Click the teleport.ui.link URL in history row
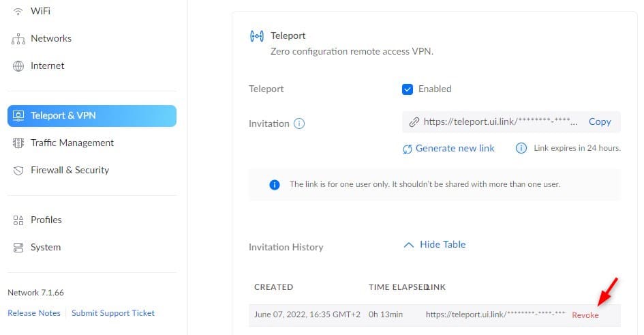644x335 pixels. pyautogui.click(x=495, y=315)
